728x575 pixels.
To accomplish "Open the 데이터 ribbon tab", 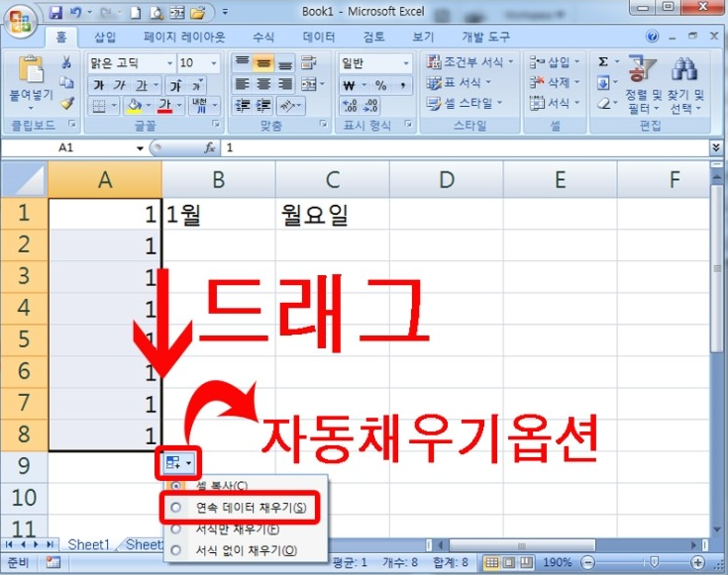I will (x=319, y=38).
